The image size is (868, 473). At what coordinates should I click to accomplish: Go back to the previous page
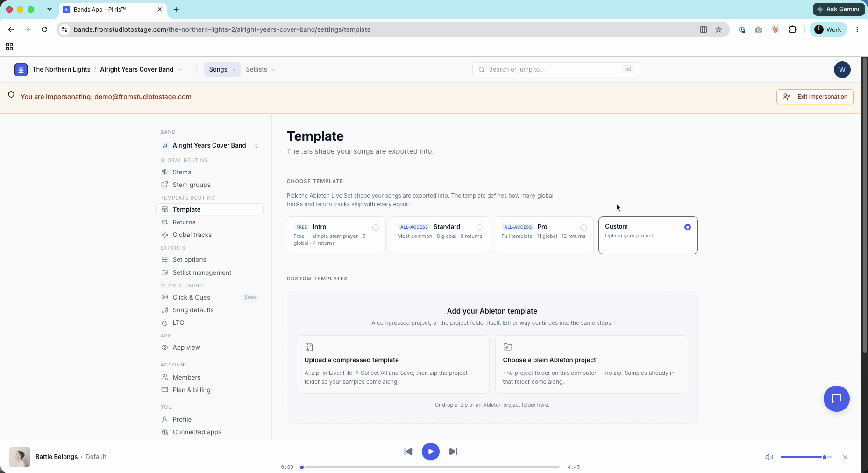point(11,29)
